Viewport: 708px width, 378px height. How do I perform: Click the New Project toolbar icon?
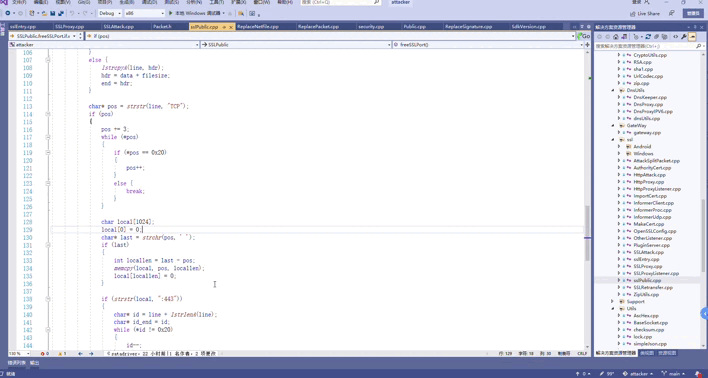31,13
